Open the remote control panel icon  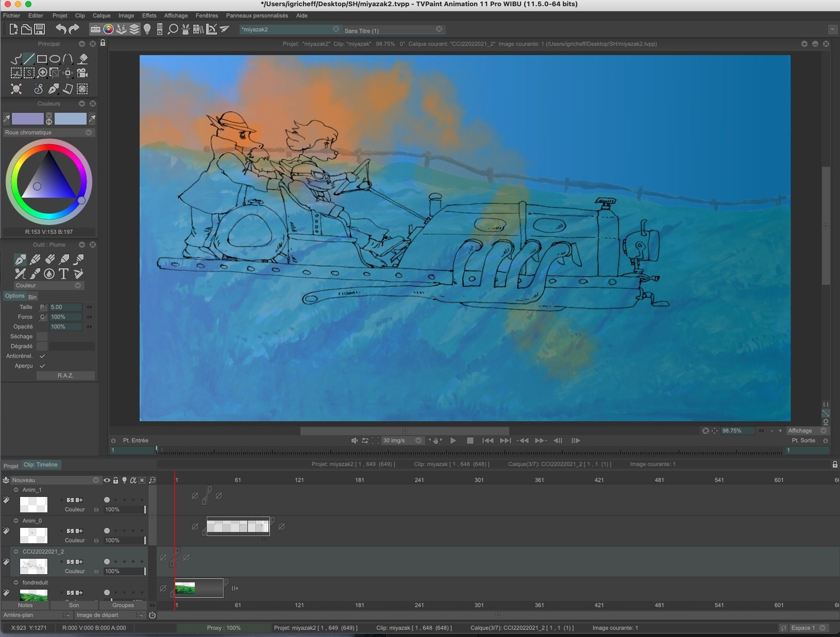pos(160,29)
